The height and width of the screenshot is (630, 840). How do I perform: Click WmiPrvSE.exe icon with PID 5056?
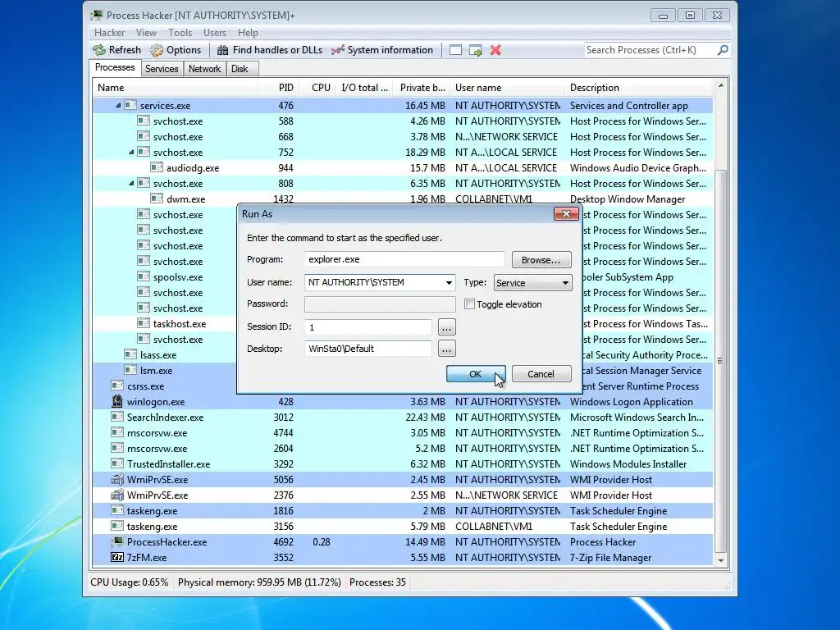tap(116, 479)
